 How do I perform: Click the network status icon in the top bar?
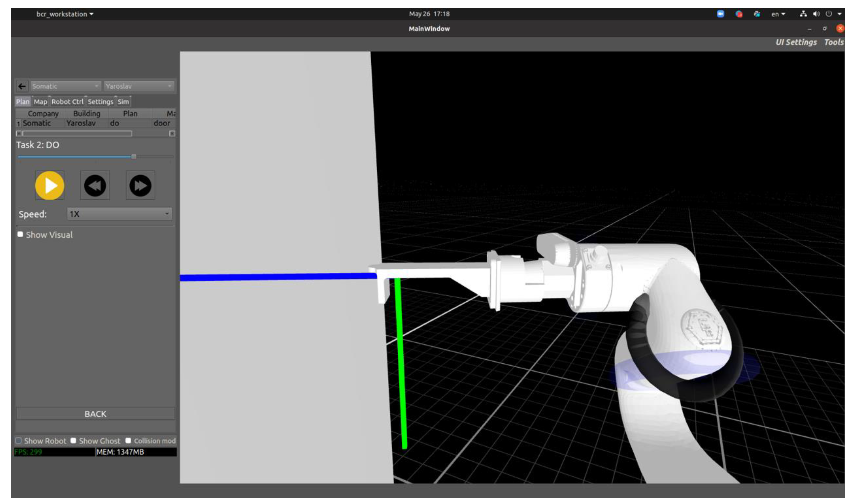pyautogui.click(x=803, y=14)
